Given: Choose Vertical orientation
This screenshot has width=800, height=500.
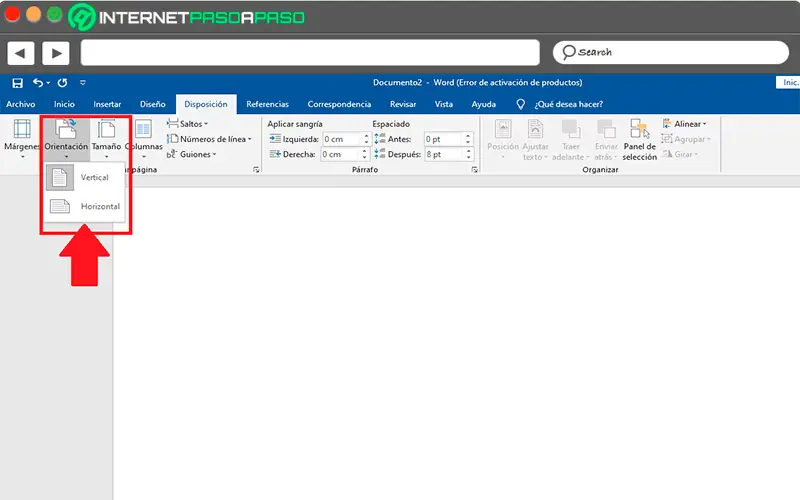Looking at the screenshot, I should point(84,178).
